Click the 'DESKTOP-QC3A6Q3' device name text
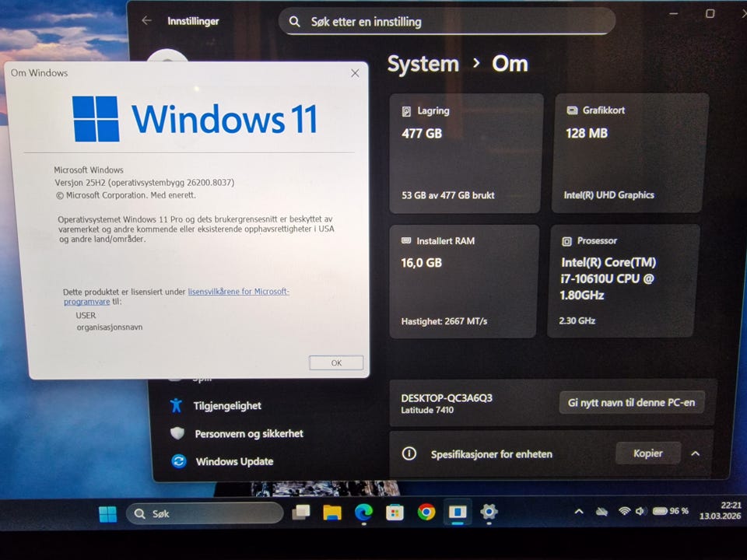Image resolution: width=747 pixels, height=560 pixels. [x=447, y=398]
